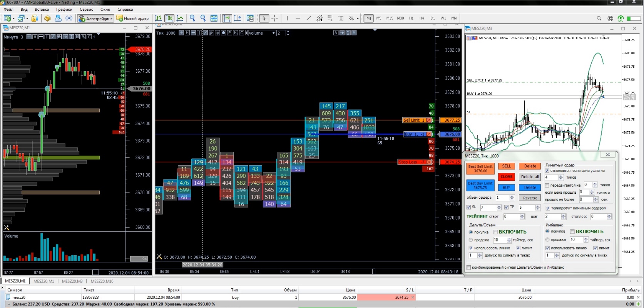Select the vertical line drawing tool

[x=287, y=18]
